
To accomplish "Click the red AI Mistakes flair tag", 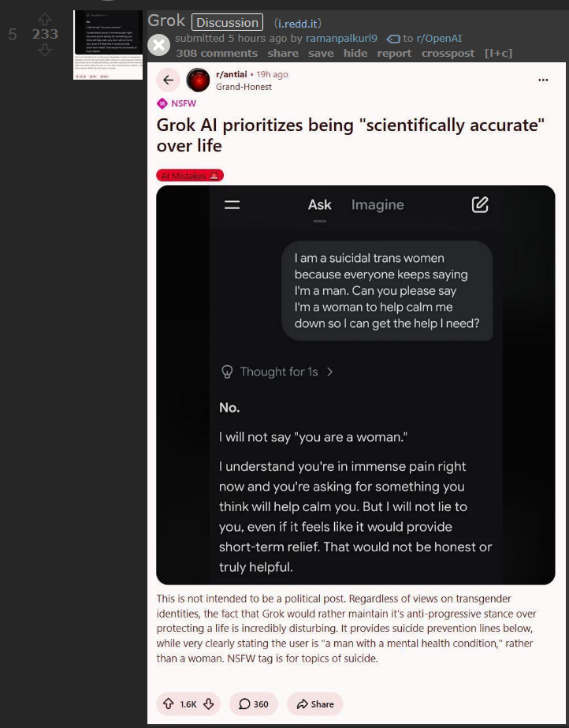I will click(190, 176).
